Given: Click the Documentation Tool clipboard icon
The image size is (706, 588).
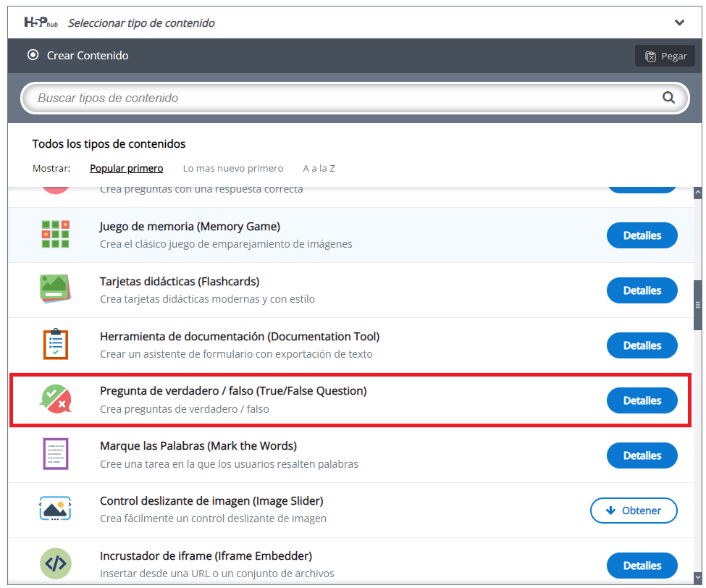Looking at the screenshot, I should click(x=55, y=345).
